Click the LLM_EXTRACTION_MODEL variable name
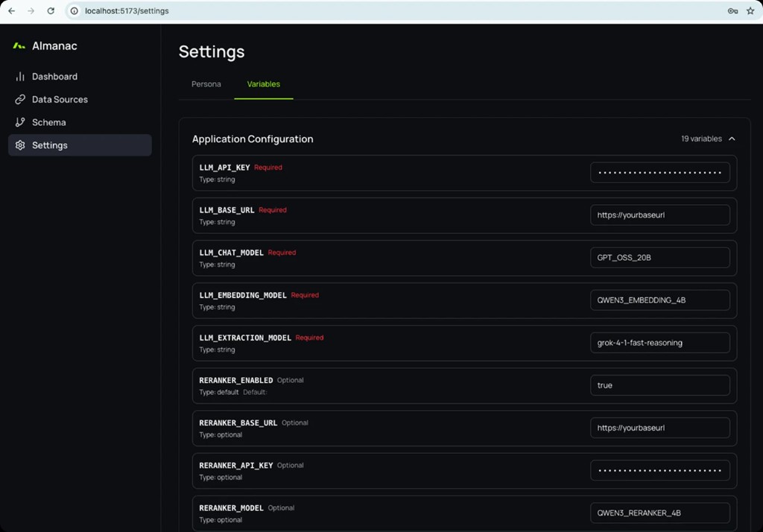The width and height of the screenshot is (763, 532). coord(245,338)
